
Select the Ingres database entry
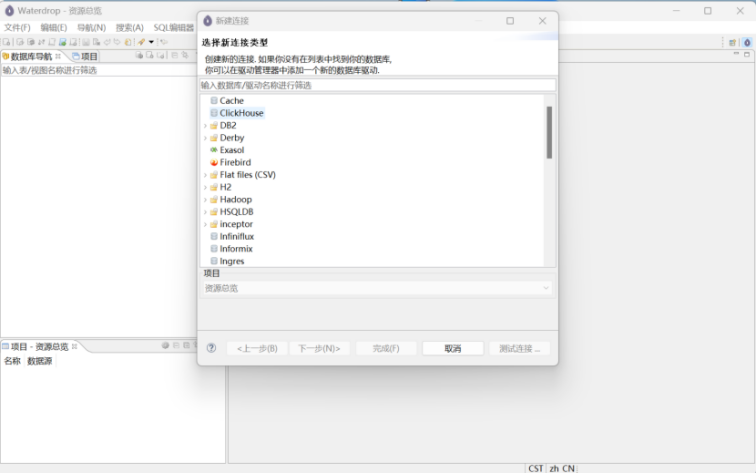tap(232, 261)
